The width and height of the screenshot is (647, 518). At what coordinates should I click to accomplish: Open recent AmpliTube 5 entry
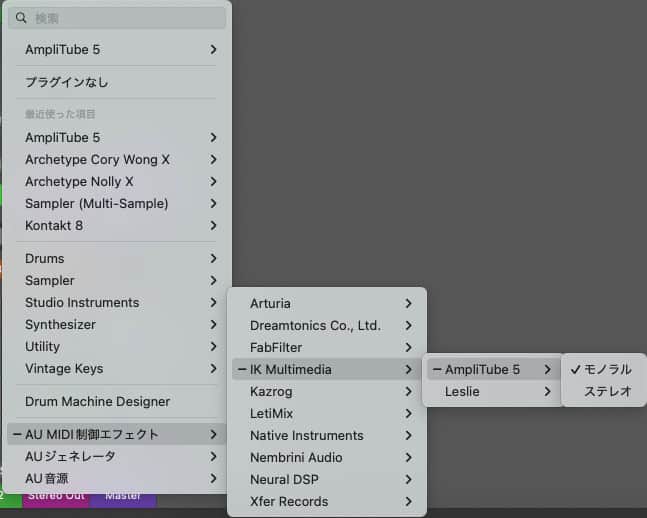(117, 137)
